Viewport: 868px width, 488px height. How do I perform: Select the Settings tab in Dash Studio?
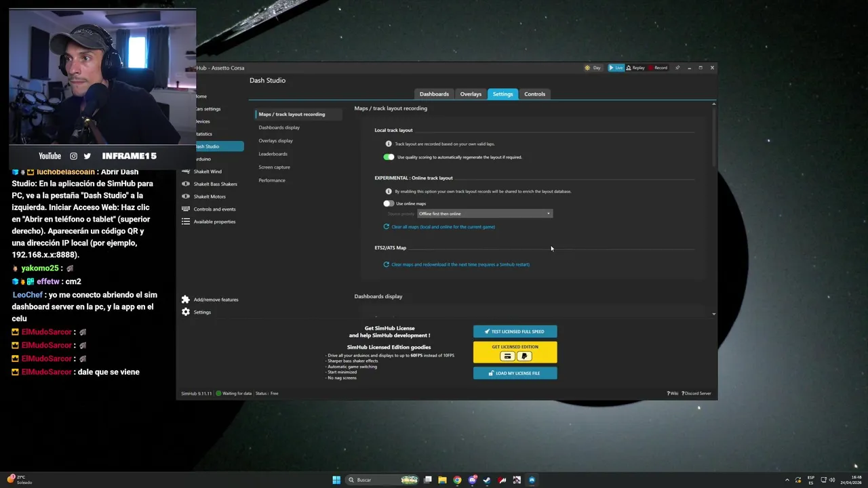(502, 94)
